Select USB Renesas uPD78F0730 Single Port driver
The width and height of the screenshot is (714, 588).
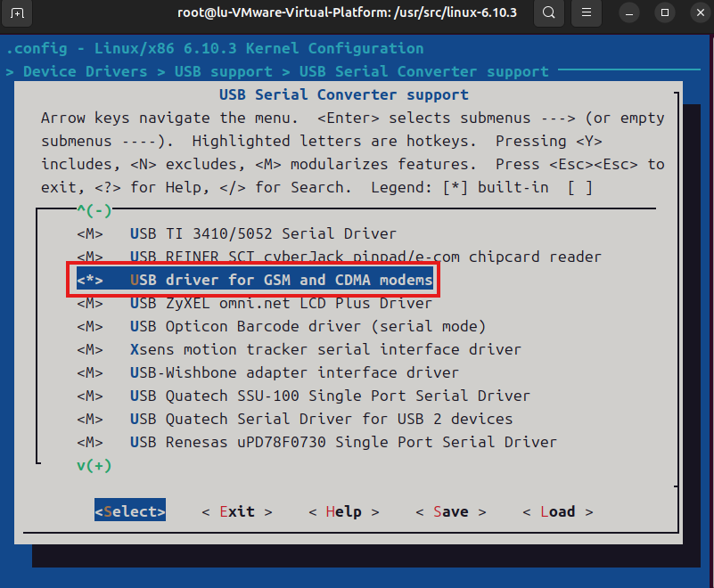pyautogui.click(x=343, y=442)
